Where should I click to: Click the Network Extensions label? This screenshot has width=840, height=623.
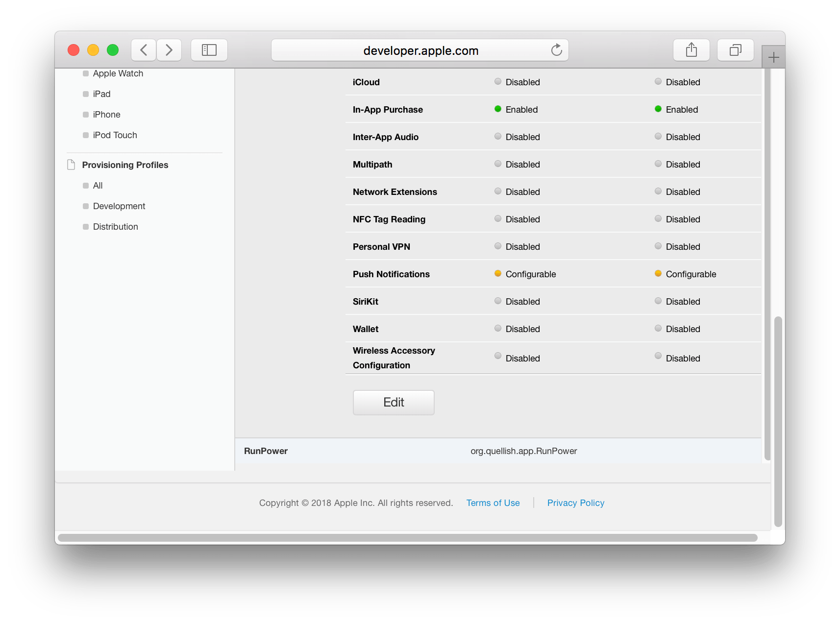tap(395, 192)
